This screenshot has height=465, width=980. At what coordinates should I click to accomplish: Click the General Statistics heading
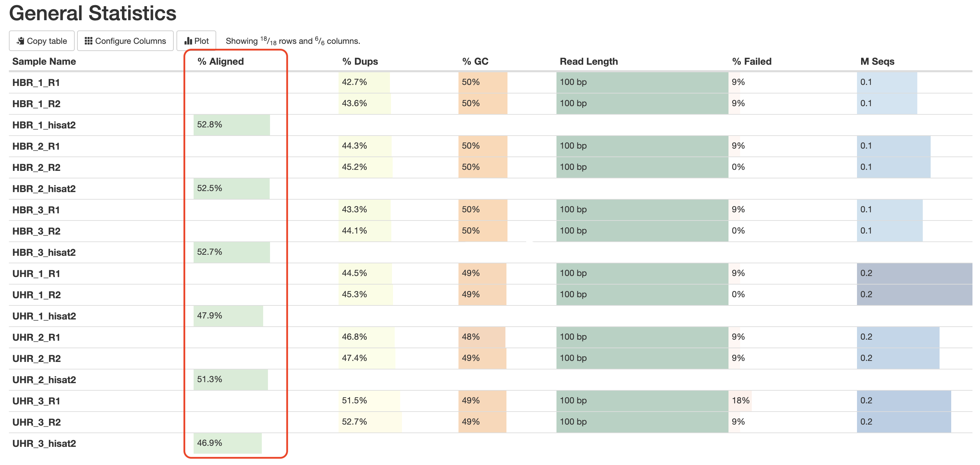(x=93, y=13)
